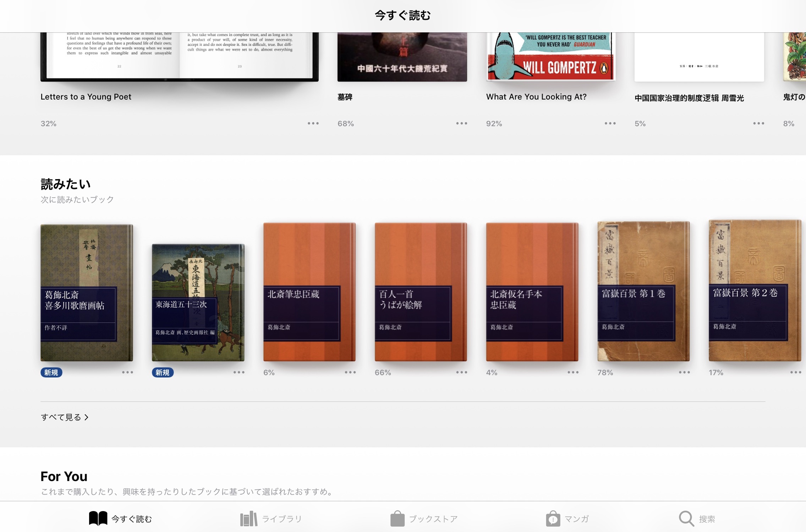Viewport: 806px width, 532px height.
Task: Open the ブックストア (Book Store) tab
Action: [424, 519]
